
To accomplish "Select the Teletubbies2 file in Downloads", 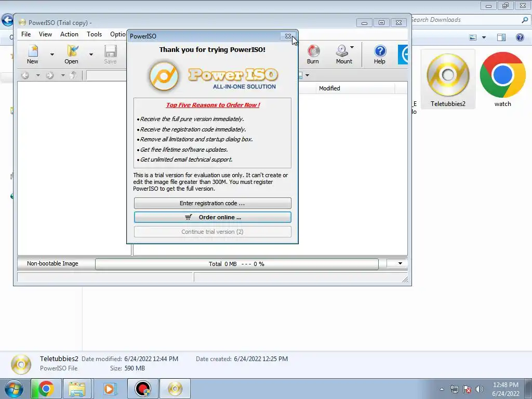I will [x=448, y=79].
